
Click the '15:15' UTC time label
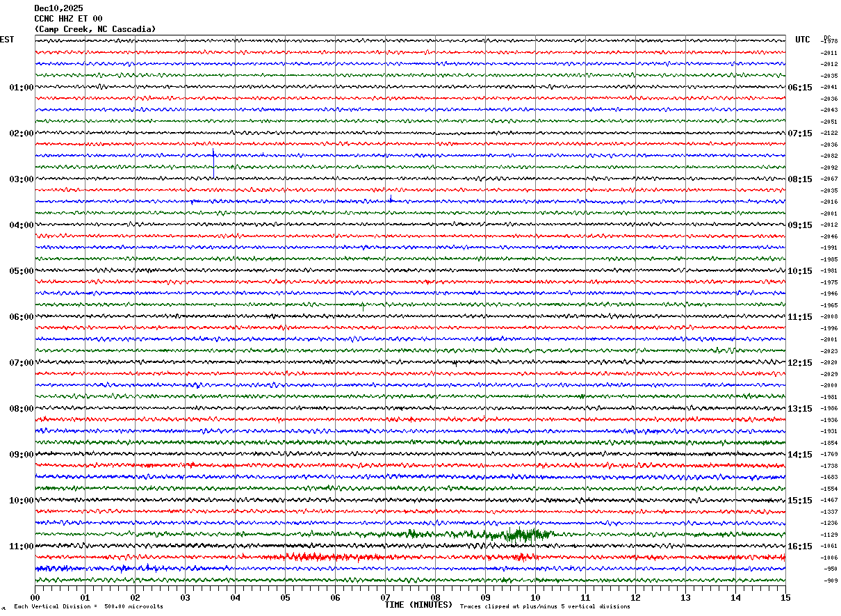(x=800, y=501)
